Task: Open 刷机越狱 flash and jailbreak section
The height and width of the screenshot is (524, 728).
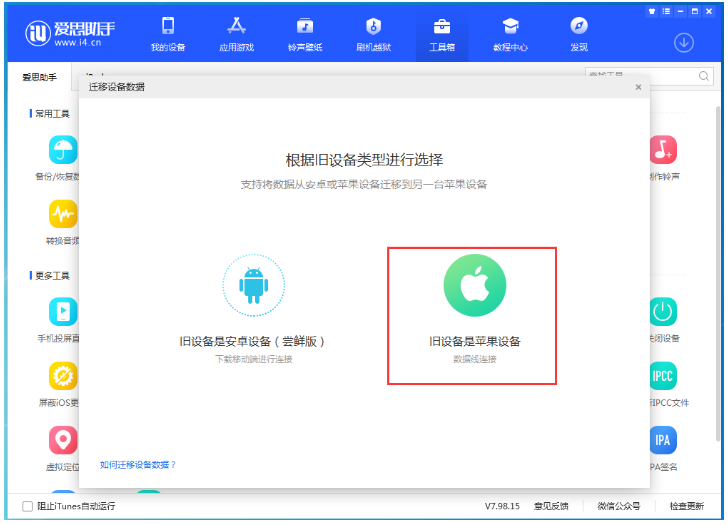Action: 374,34
